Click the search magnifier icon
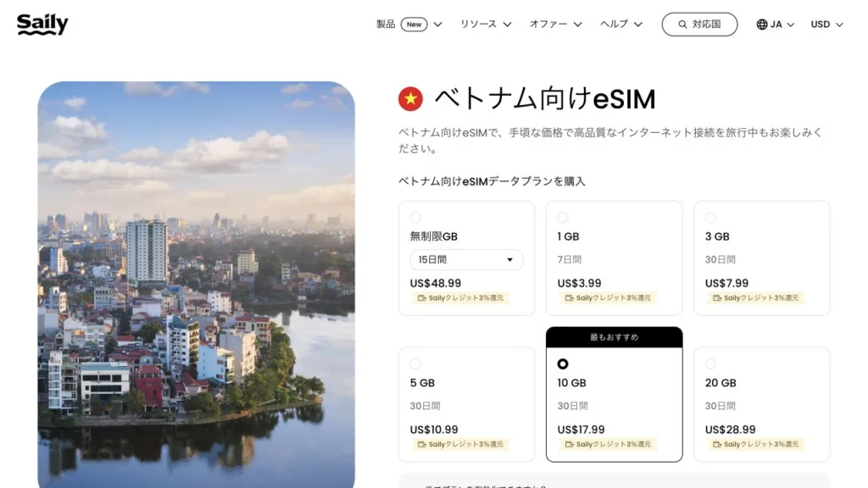The width and height of the screenshot is (868, 488). click(x=682, y=25)
